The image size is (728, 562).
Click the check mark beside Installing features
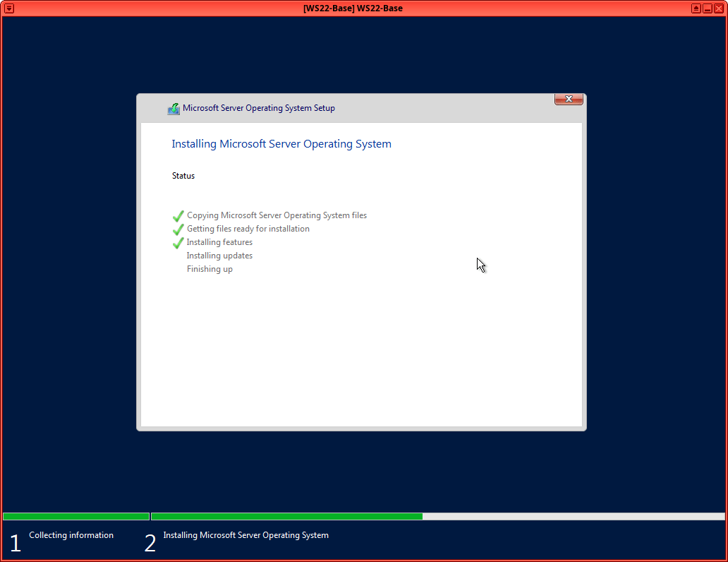[178, 243]
